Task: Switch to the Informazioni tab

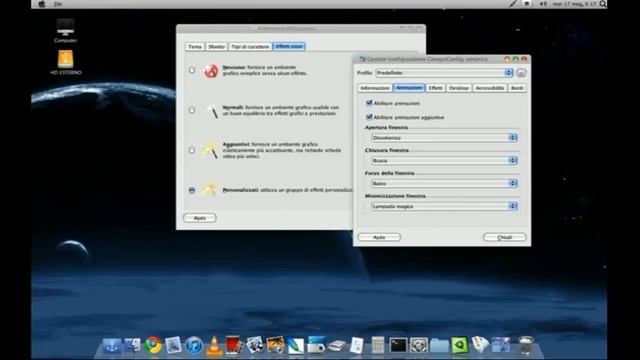Action: click(x=375, y=88)
